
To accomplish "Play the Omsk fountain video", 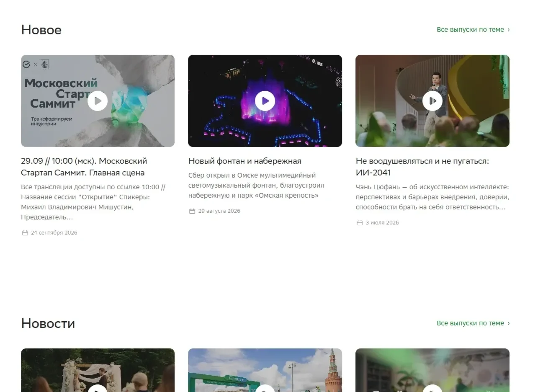I will tap(265, 101).
